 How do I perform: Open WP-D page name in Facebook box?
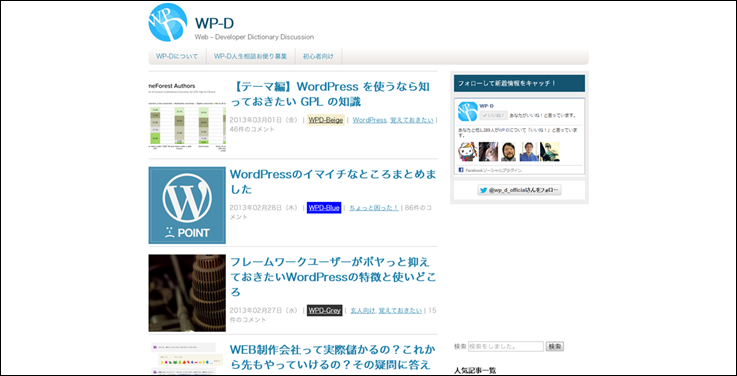click(486, 106)
